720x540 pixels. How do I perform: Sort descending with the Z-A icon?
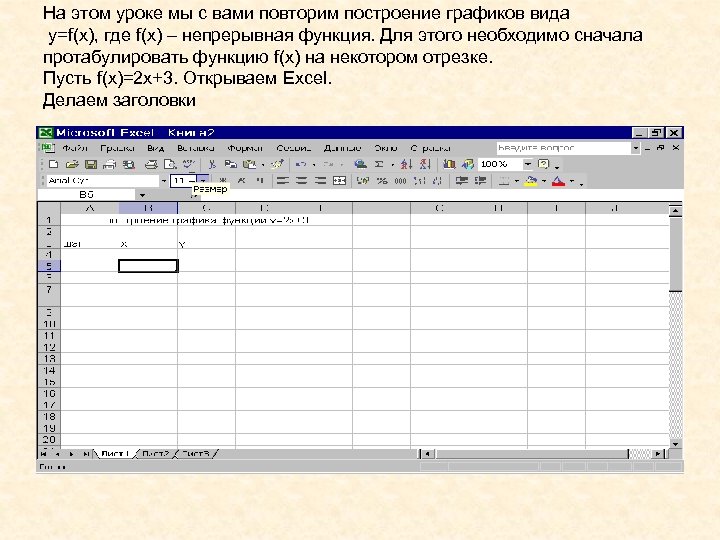point(425,164)
